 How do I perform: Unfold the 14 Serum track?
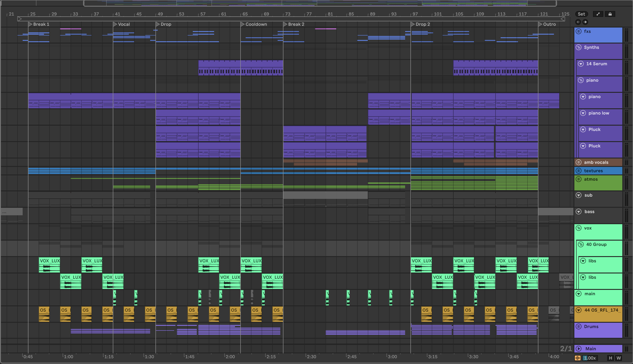(581, 64)
